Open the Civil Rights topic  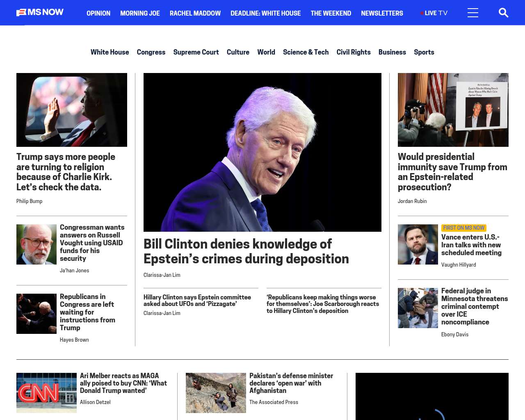tap(353, 52)
